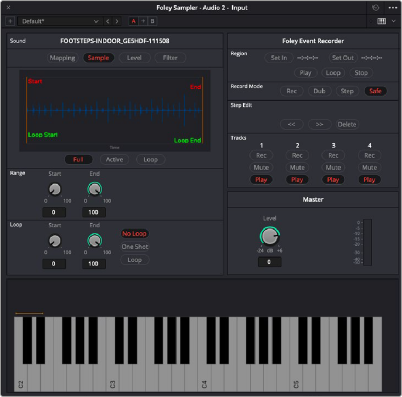Click the Delete step edit button
Image resolution: width=402 pixels, height=397 pixels.
coord(347,124)
